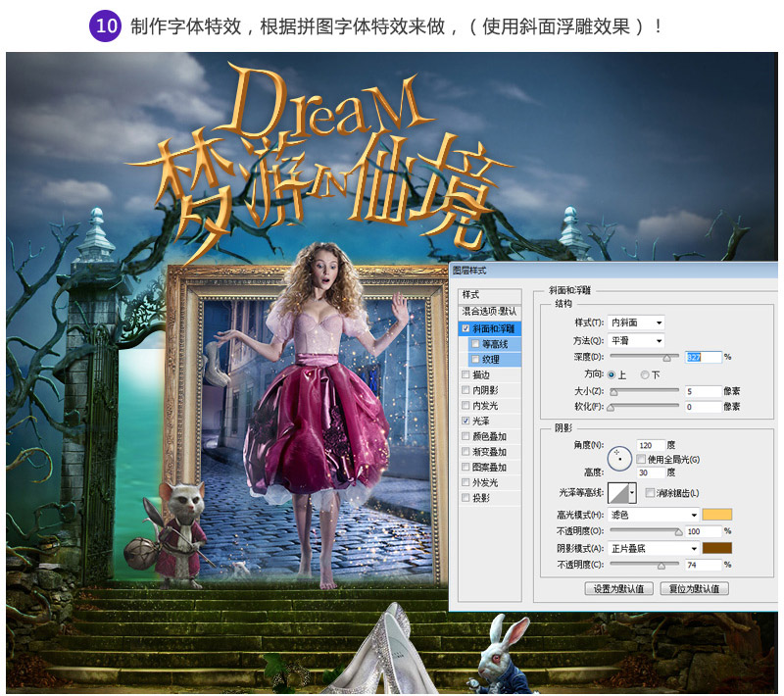Click the highlight opacity field showing 100

(704, 531)
